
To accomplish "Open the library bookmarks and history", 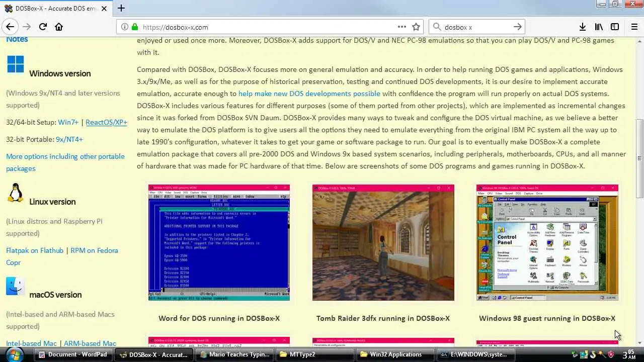I will coord(599,27).
